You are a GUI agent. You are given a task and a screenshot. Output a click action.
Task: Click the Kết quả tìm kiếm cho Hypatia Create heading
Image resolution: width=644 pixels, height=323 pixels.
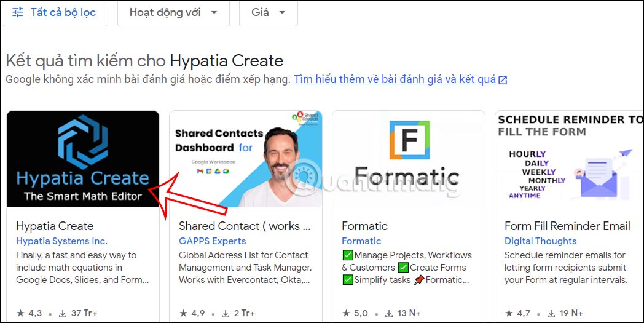pos(144,61)
